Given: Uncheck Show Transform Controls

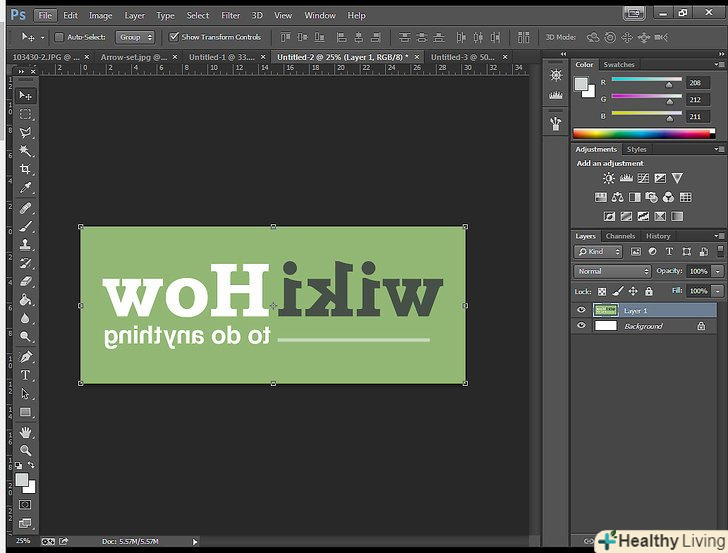Looking at the screenshot, I should click(173, 37).
